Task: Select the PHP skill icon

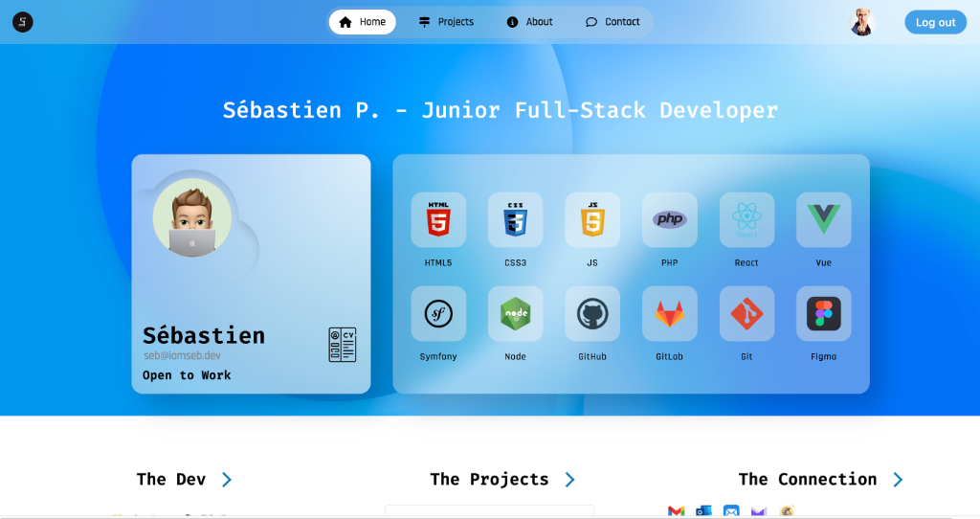Action: click(x=669, y=219)
